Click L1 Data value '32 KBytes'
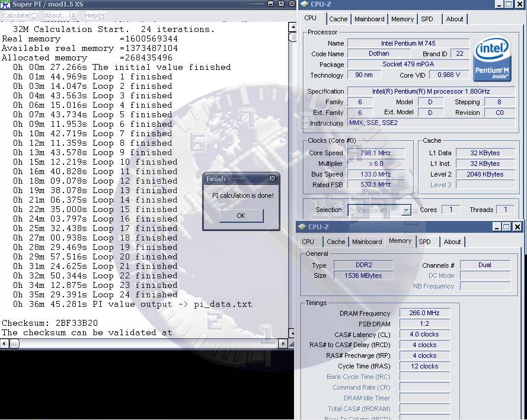The height and width of the screenshot is (420, 527). (x=485, y=153)
